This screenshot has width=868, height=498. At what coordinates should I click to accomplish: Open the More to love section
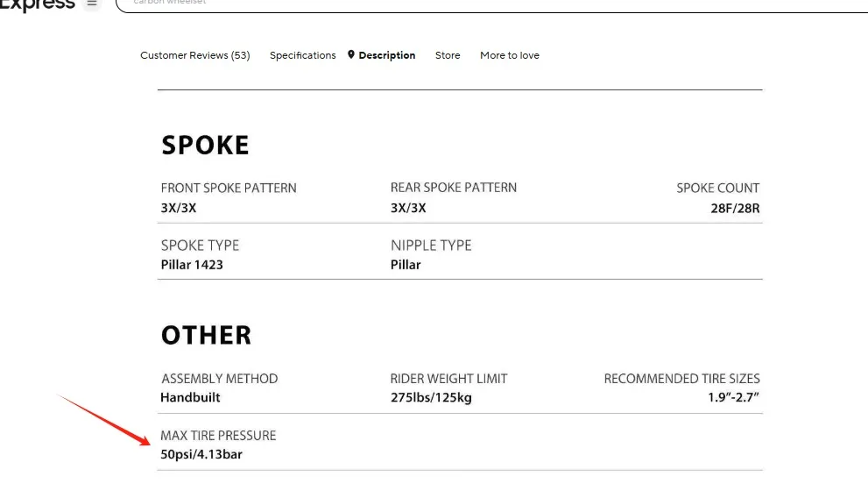[509, 55]
